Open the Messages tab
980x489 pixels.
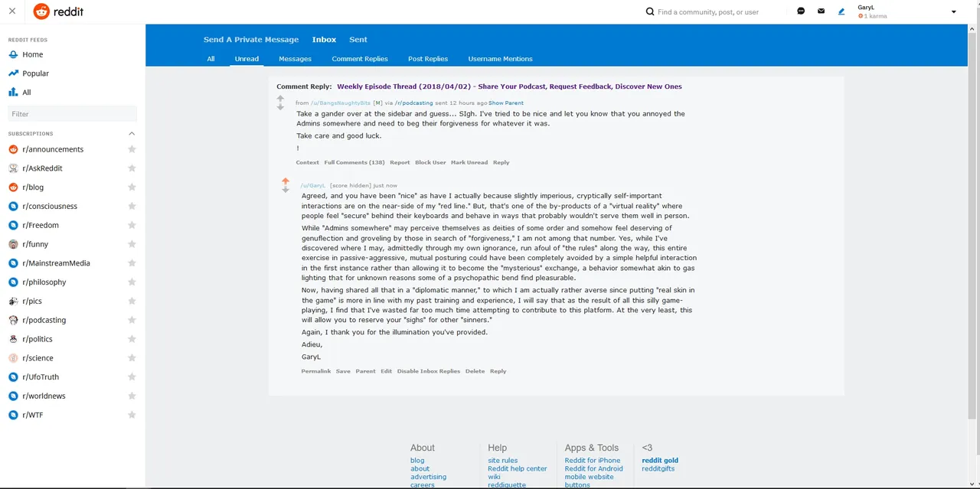(x=295, y=59)
